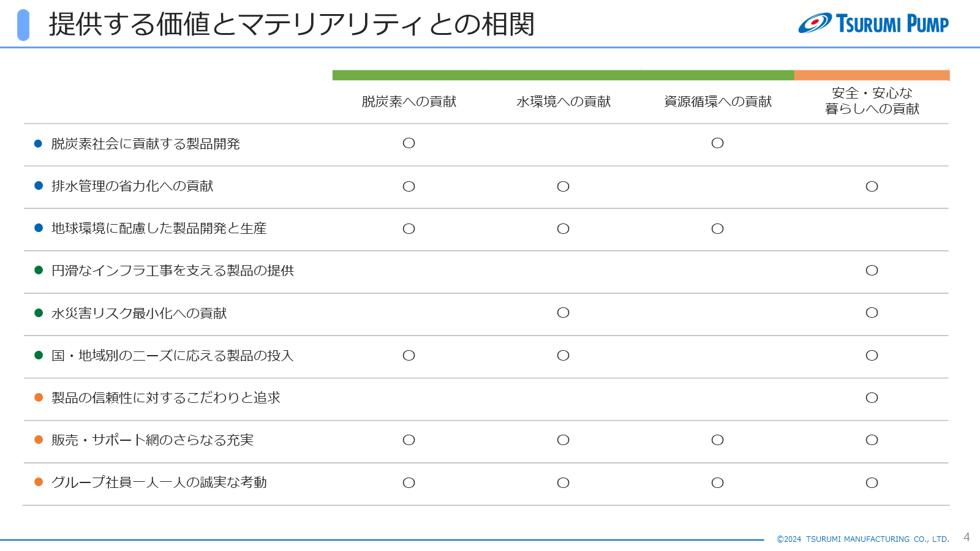Click the blue bullet before 脱炭素社会に貢献する製品開発
980x551 pixels.
coord(39,143)
